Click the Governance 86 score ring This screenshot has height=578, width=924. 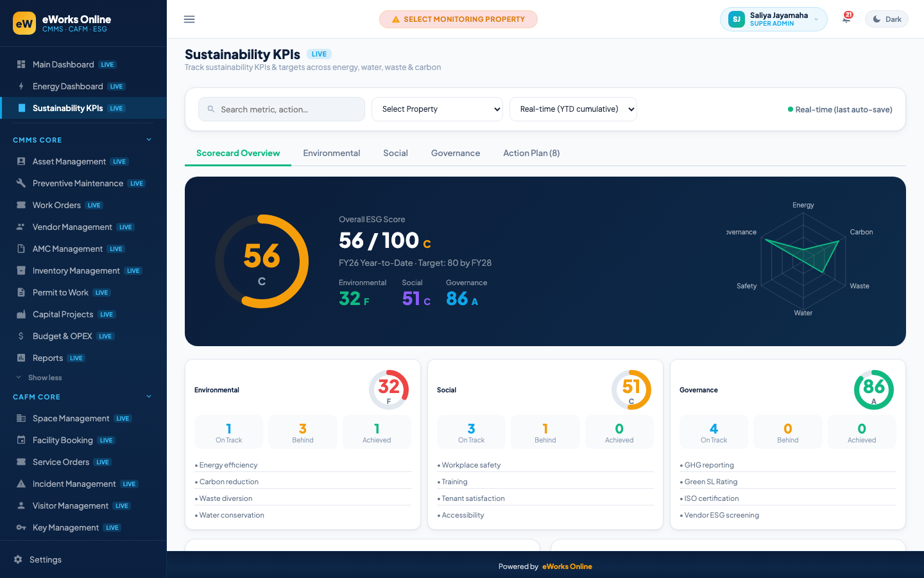tap(874, 390)
